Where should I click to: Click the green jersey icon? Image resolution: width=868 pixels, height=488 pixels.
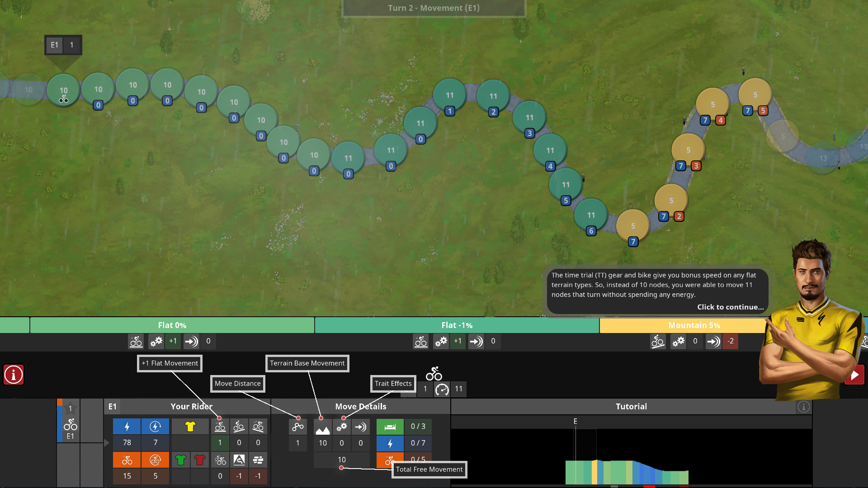click(x=181, y=460)
